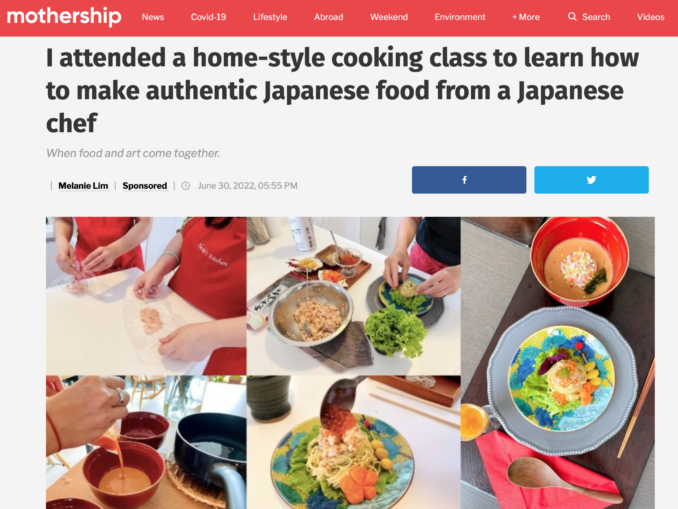Viewport: 678px width, 509px height.
Task: Click the Sponsored label link
Action: pyautogui.click(x=144, y=186)
